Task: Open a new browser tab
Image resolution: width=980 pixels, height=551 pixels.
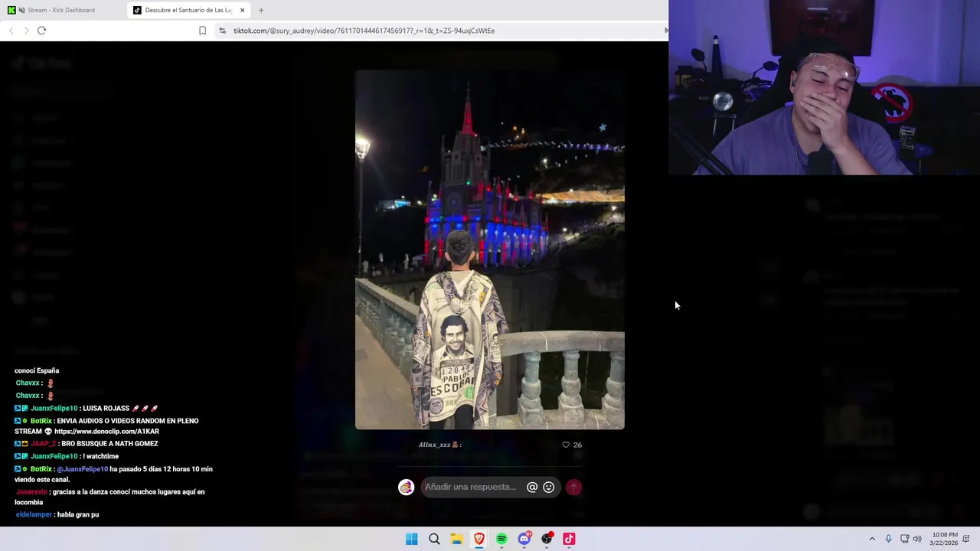Action: 261,10
